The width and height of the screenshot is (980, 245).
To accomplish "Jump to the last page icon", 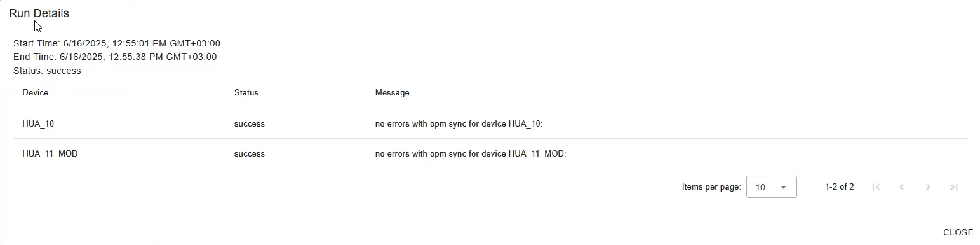I will [954, 187].
